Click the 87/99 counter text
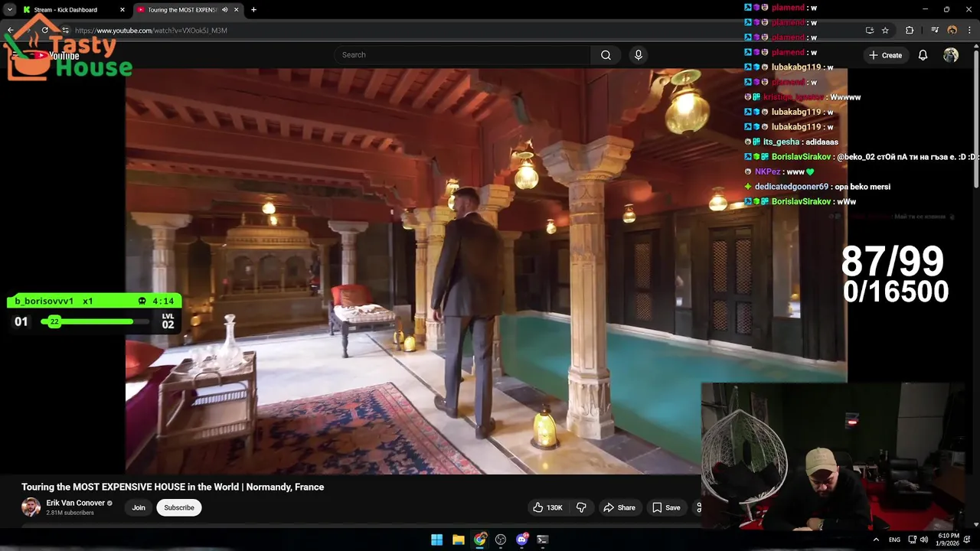The height and width of the screenshot is (551, 980). [x=893, y=262]
